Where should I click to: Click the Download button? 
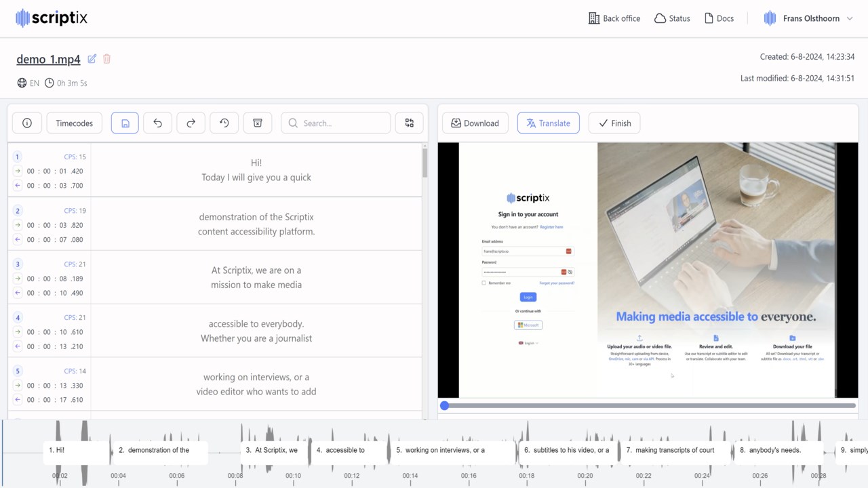pos(475,123)
